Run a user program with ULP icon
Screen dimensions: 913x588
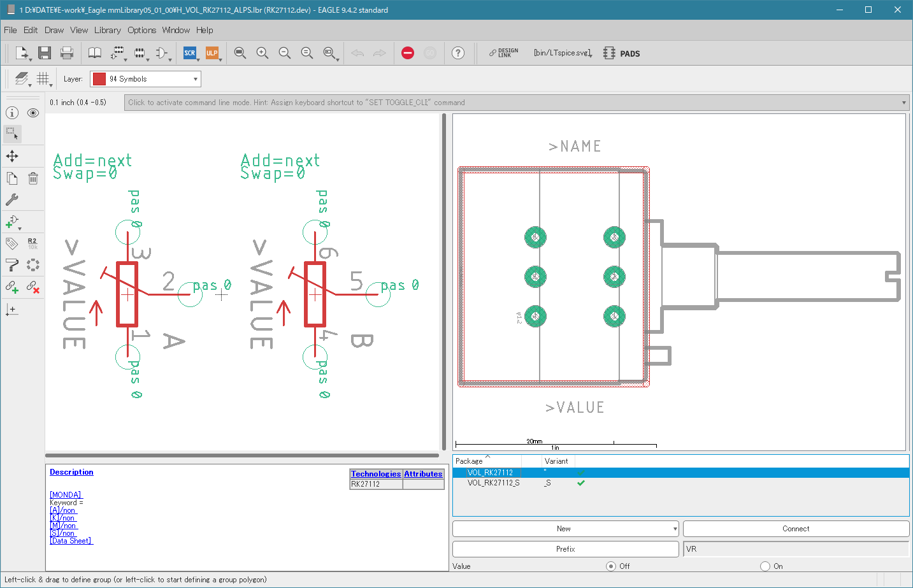click(x=212, y=53)
